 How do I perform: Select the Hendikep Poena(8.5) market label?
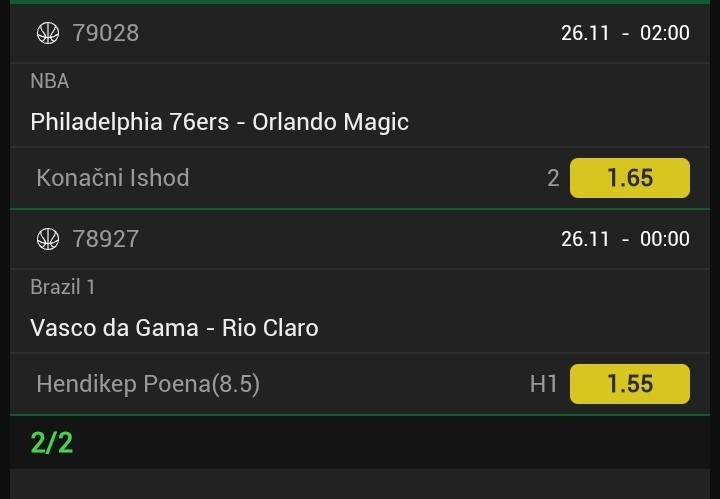[x=148, y=384]
